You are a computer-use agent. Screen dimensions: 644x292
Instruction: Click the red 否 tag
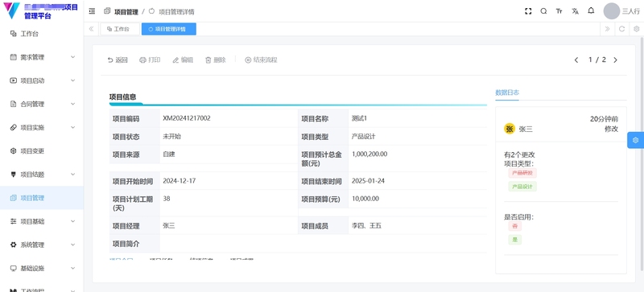point(514,226)
